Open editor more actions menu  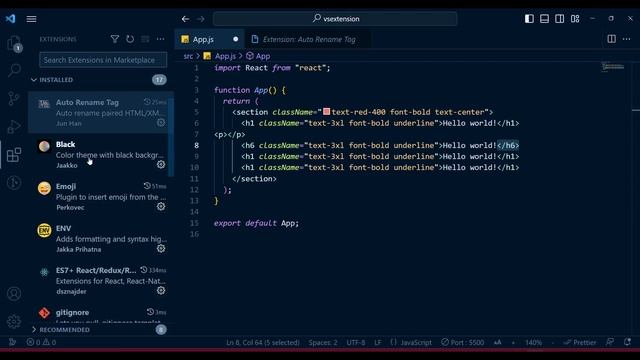pyautogui.click(x=627, y=39)
